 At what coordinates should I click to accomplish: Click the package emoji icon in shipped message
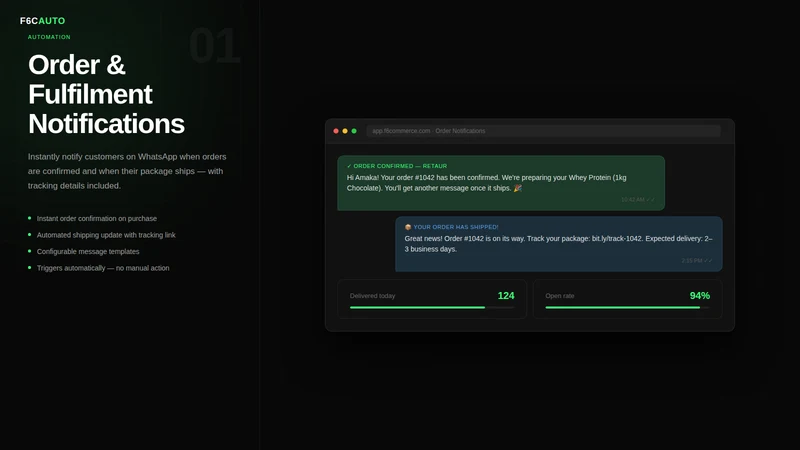point(408,227)
